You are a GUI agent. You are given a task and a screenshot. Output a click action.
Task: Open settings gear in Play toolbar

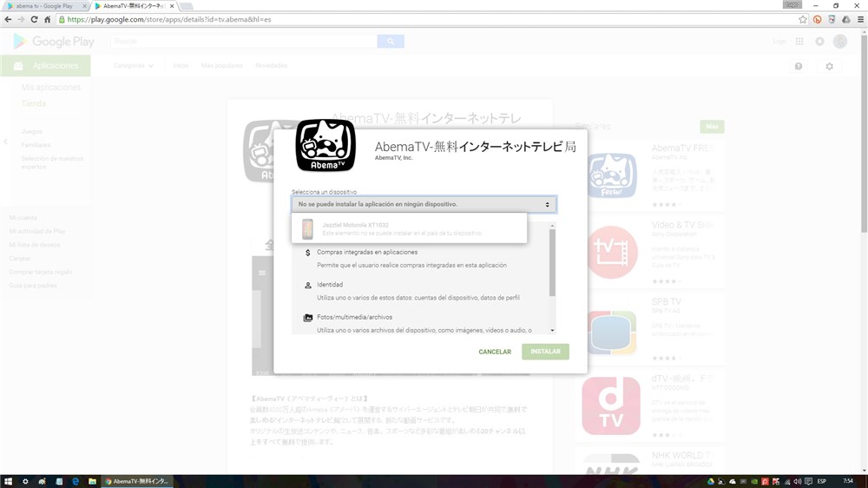tap(829, 66)
